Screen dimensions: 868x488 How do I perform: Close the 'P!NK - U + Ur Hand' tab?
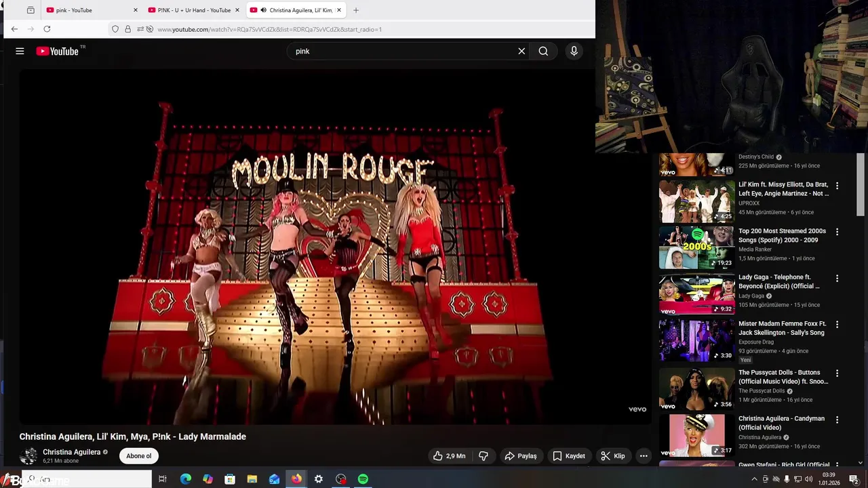click(237, 10)
